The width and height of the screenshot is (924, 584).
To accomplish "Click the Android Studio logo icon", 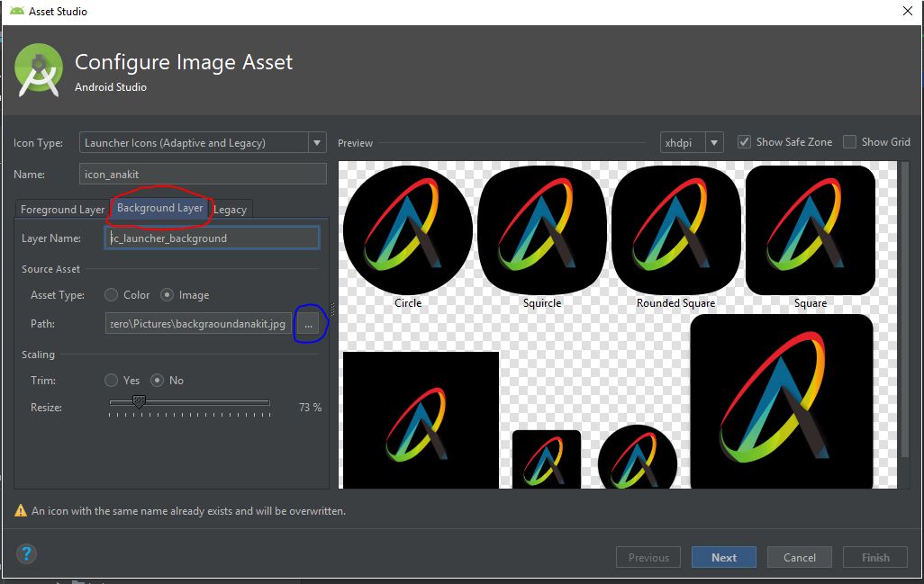I will [x=39, y=70].
